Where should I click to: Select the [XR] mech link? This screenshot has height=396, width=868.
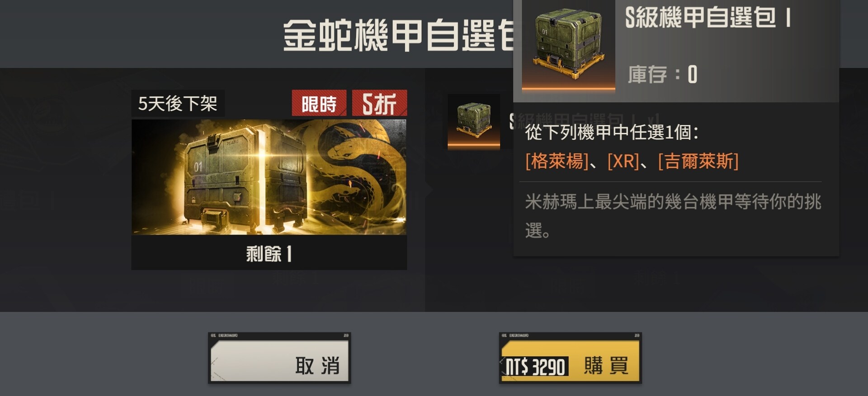pyautogui.click(x=623, y=161)
